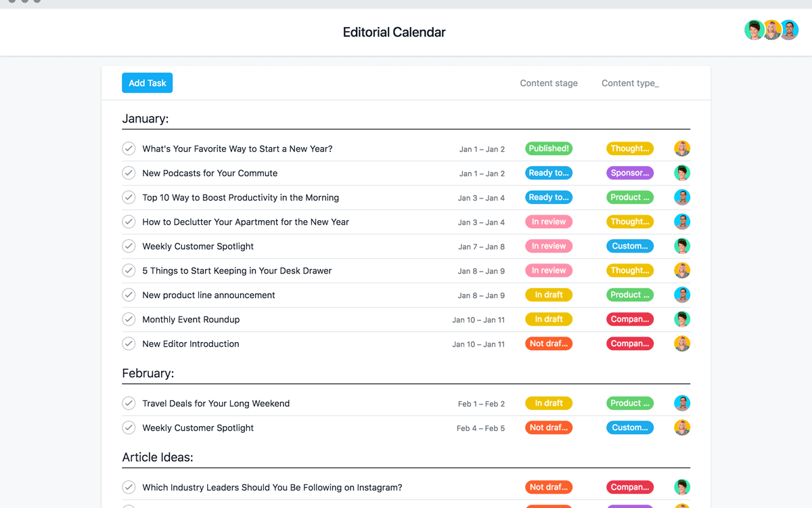Select the February: section heading
Screen dimensions: 812x508
[x=148, y=373]
